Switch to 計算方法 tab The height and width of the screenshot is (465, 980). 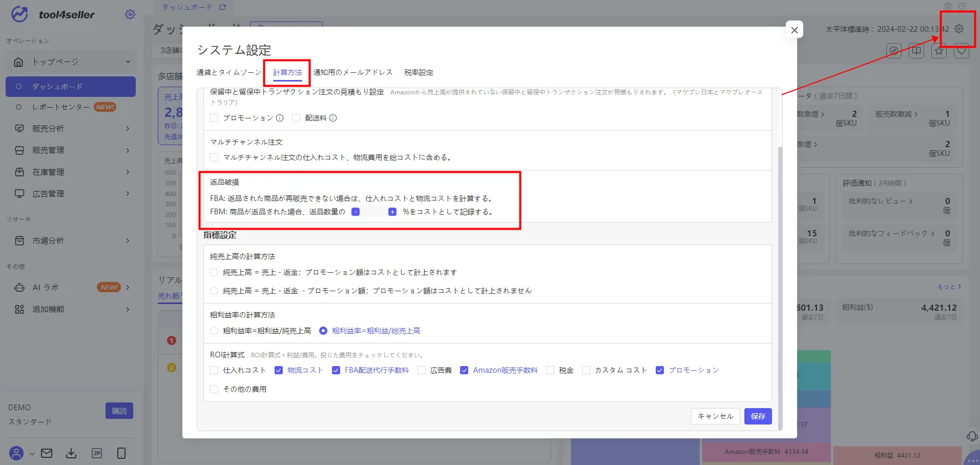287,72
